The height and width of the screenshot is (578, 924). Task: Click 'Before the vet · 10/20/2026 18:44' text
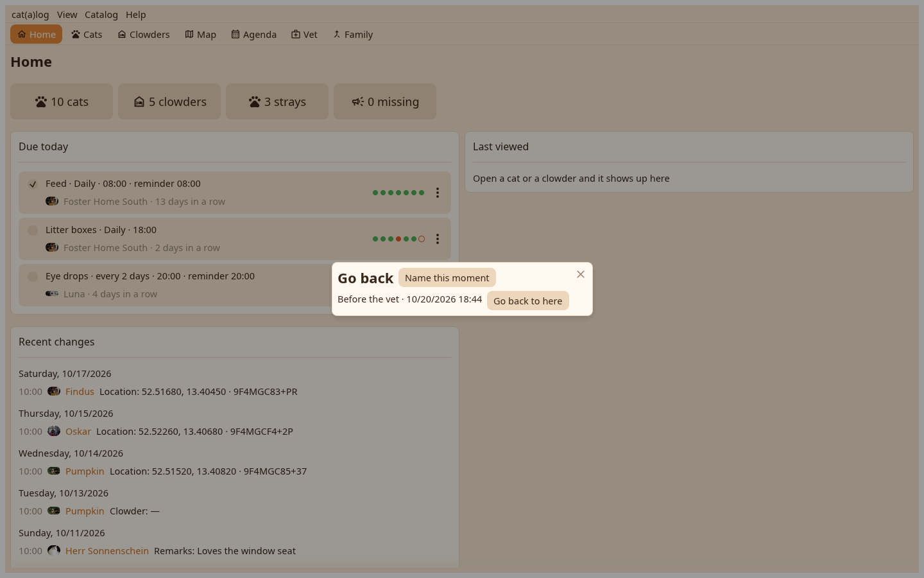tap(410, 299)
